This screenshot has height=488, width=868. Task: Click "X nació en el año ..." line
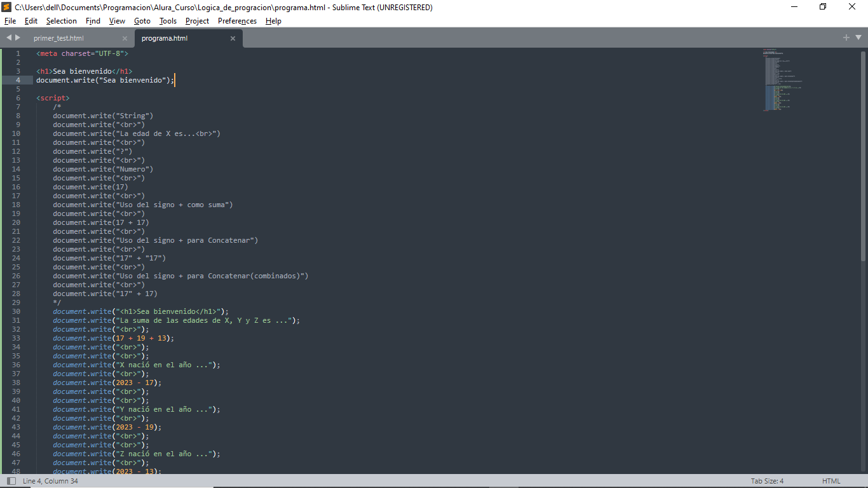pos(137,365)
